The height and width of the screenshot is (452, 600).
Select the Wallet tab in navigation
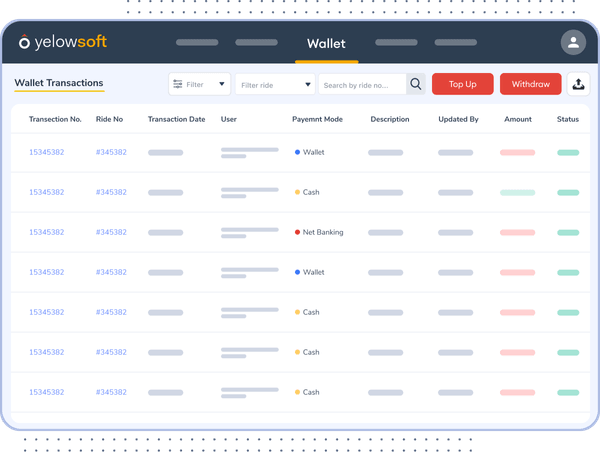coord(326,44)
